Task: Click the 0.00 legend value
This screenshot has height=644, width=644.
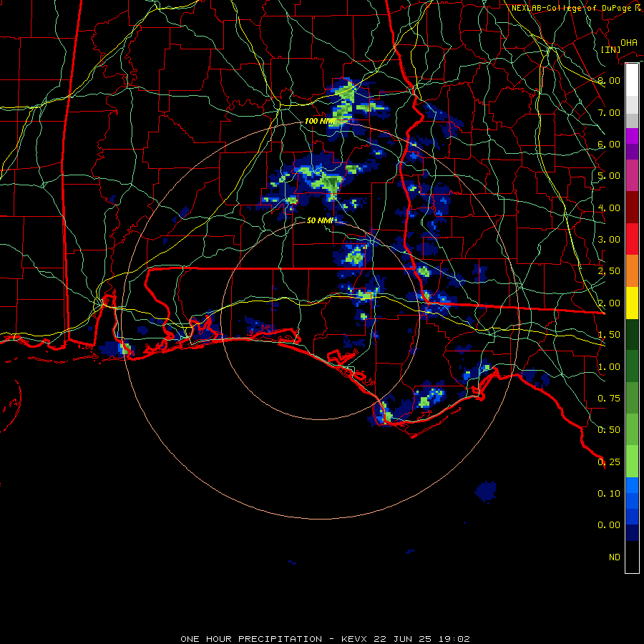Action: click(608, 525)
